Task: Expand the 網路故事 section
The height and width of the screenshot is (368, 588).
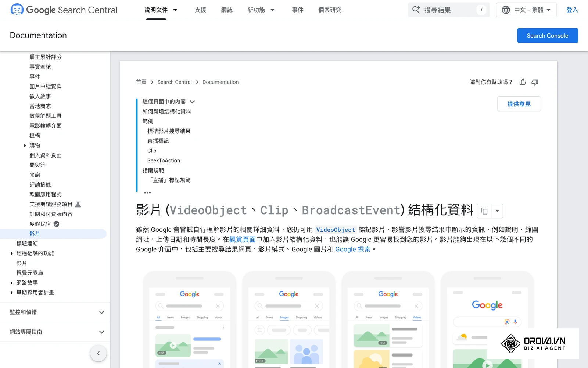Action: click(12, 283)
